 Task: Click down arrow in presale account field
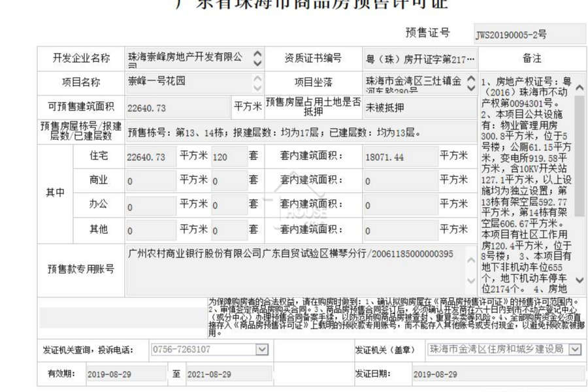tap(471, 280)
